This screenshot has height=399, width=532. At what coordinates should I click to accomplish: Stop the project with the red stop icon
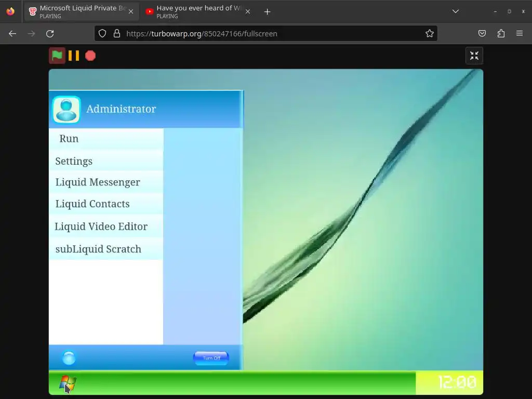(x=90, y=56)
